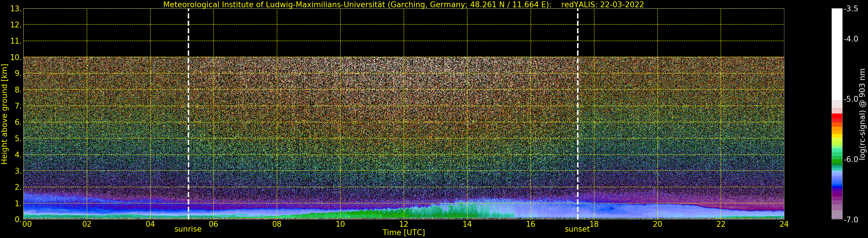Click the x-axis tick label '20'

pyautogui.click(x=657, y=224)
